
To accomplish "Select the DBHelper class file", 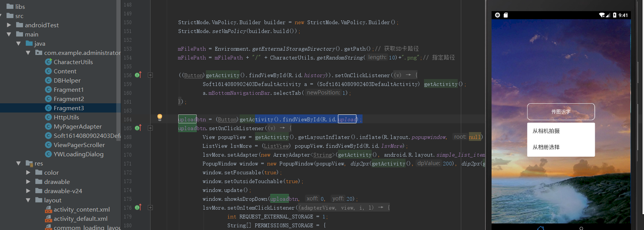I will point(67,80).
